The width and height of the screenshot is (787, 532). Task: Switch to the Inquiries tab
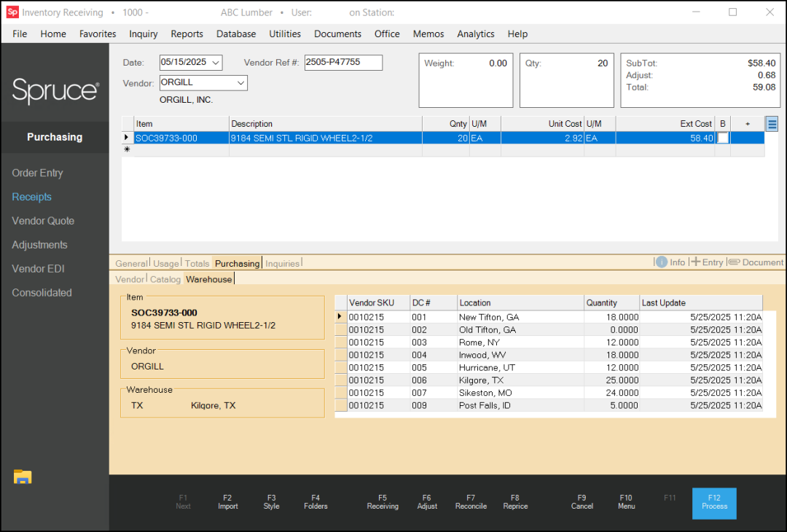pyautogui.click(x=282, y=263)
